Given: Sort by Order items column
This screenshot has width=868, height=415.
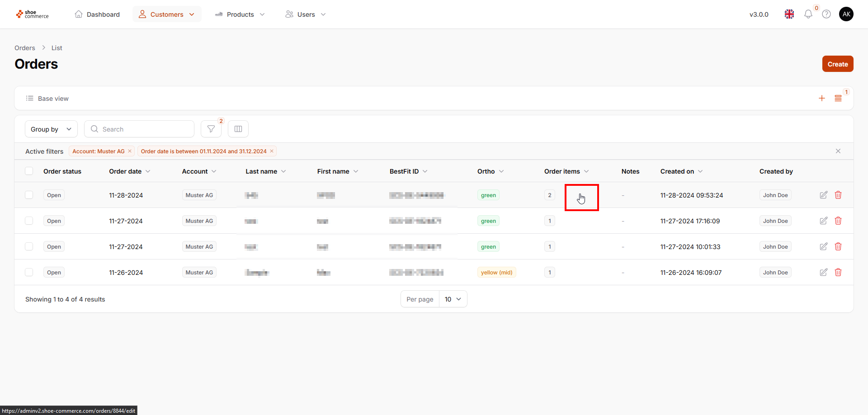Looking at the screenshot, I should point(566,172).
